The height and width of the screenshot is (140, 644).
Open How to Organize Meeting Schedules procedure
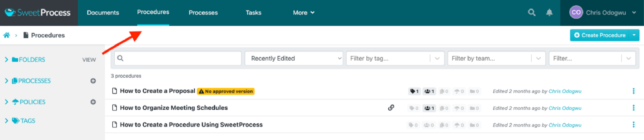click(x=174, y=108)
